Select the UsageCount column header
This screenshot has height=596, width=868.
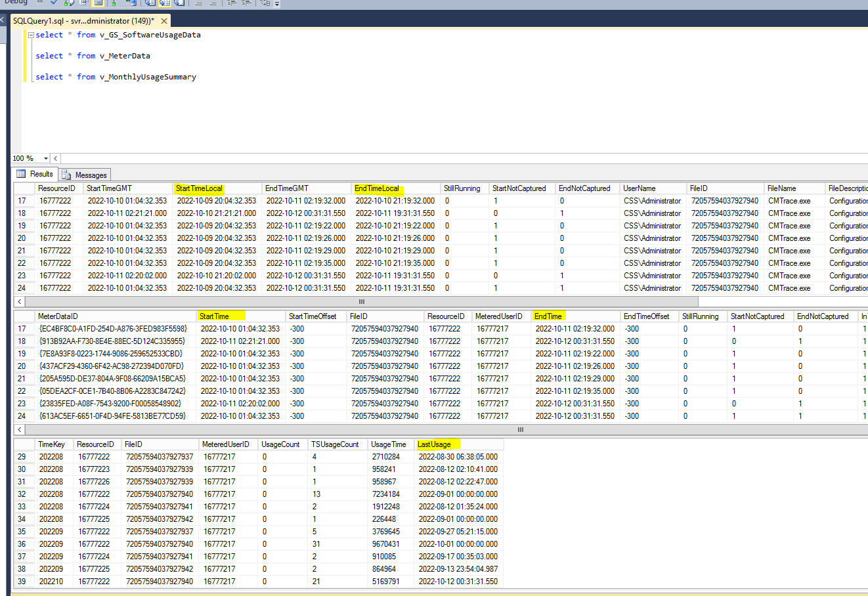(283, 444)
